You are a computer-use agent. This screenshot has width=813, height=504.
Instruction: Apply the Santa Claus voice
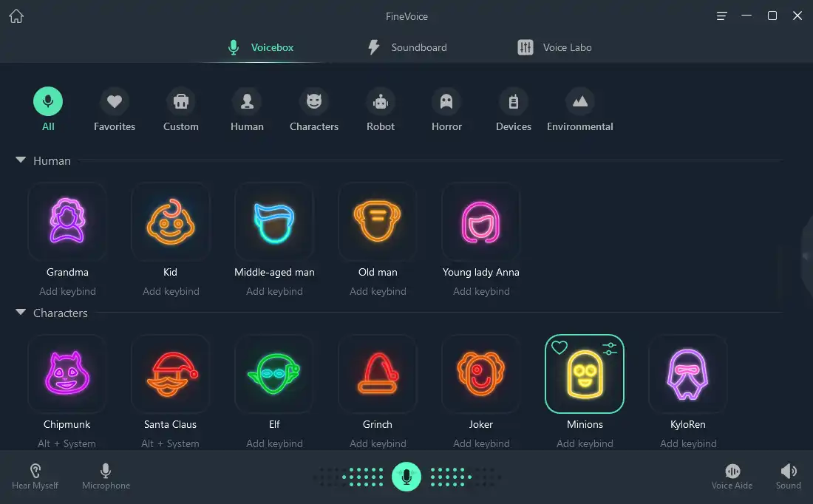pos(171,374)
